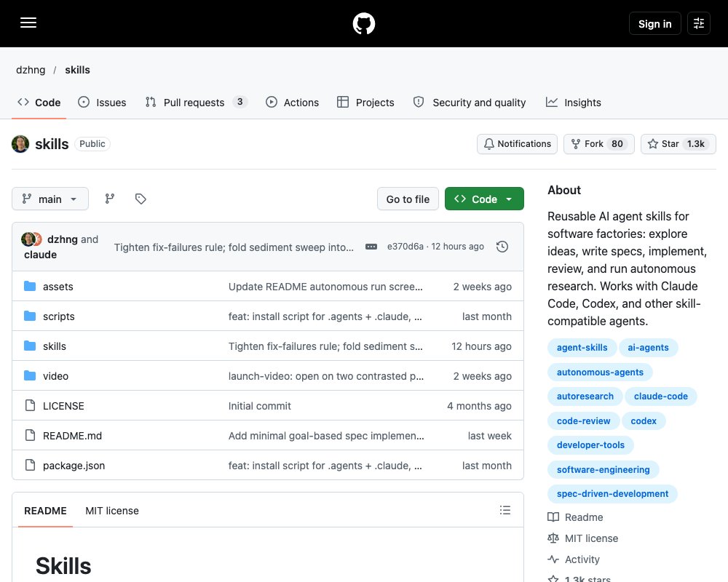This screenshot has height=582, width=728.
Task: Open the main branch dropdown
Action: (50, 199)
